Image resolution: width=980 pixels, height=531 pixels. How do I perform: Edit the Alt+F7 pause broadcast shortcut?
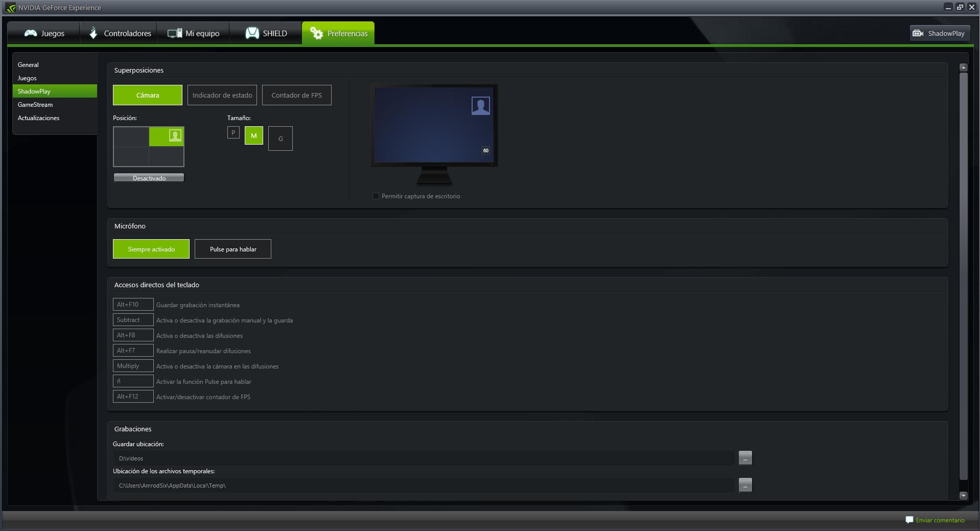pos(133,351)
